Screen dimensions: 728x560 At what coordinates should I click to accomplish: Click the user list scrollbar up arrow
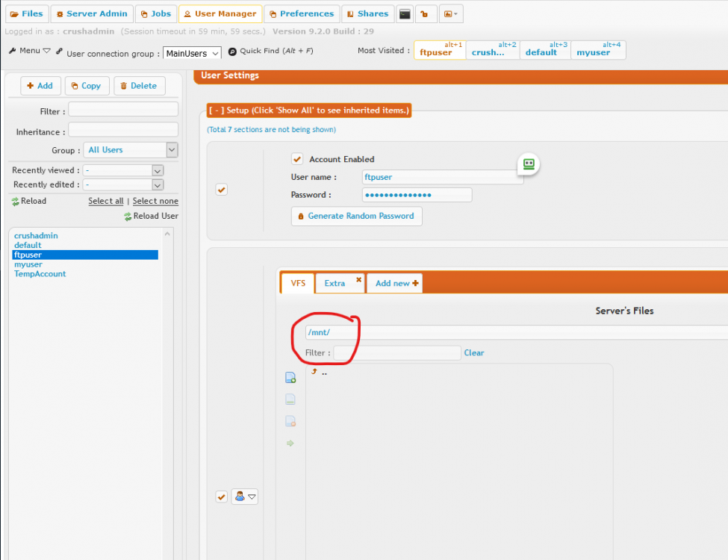(x=167, y=234)
